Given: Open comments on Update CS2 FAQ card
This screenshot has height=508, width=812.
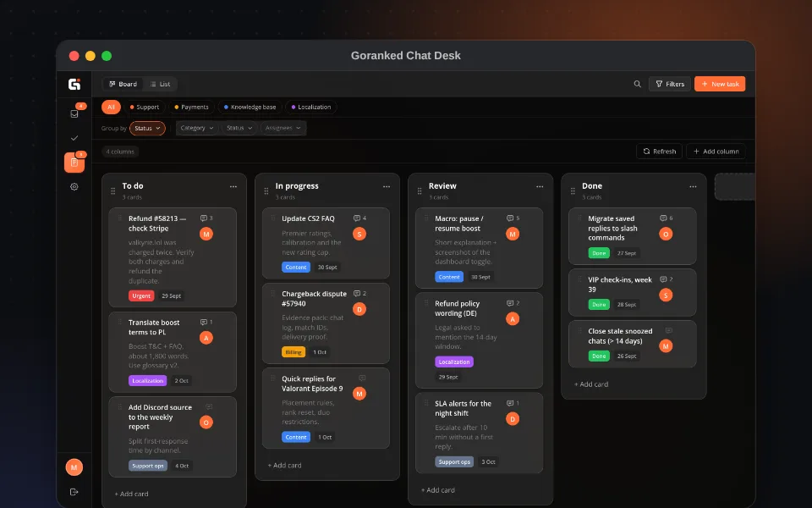Looking at the screenshot, I should click(359, 218).
